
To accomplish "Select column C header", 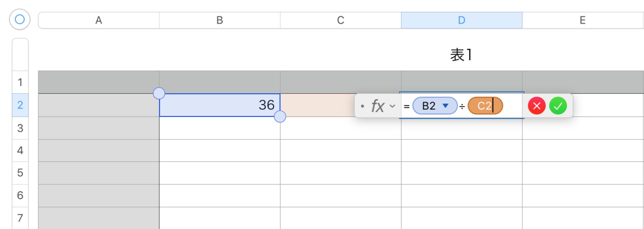I will click(x=341, y=20).
